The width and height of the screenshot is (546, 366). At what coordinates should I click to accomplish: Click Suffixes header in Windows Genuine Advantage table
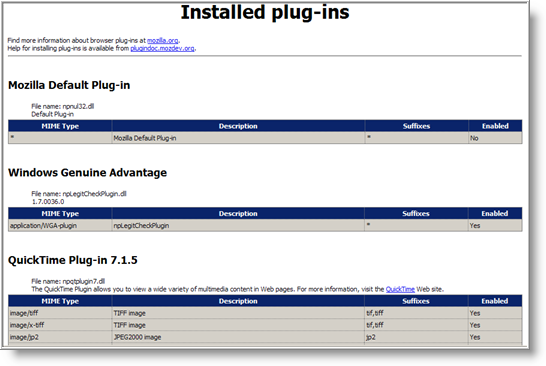point(416,213)
